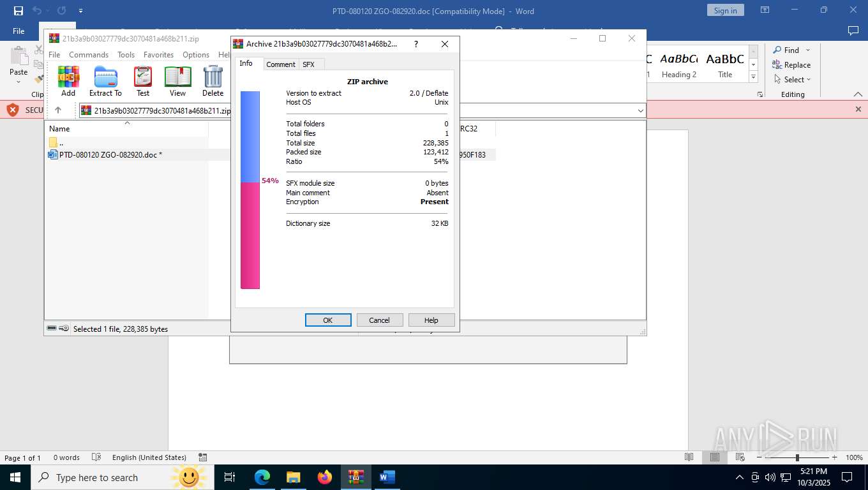The width and height of the screenshot is (868, 490).
Task: Go up one folder with arrow icon
Action: pyautogui.click(x=58, y=110)
